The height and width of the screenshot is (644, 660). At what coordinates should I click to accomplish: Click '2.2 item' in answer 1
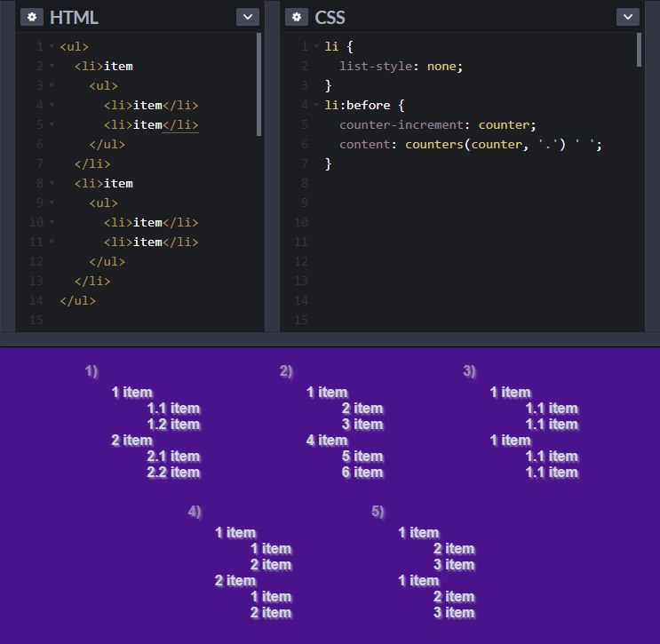pos(173,473)
